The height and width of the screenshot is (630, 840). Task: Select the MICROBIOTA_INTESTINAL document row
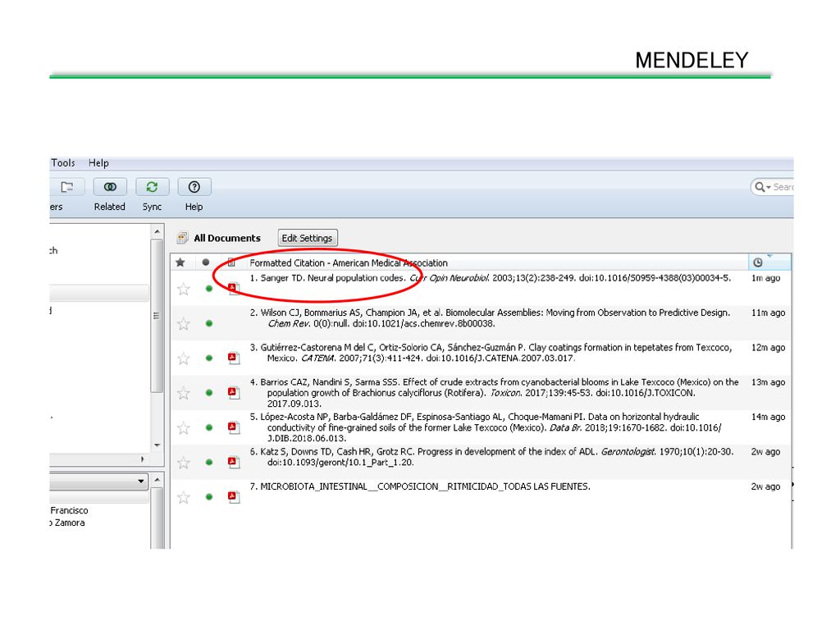pyautogui.click(x=420, y=486)
